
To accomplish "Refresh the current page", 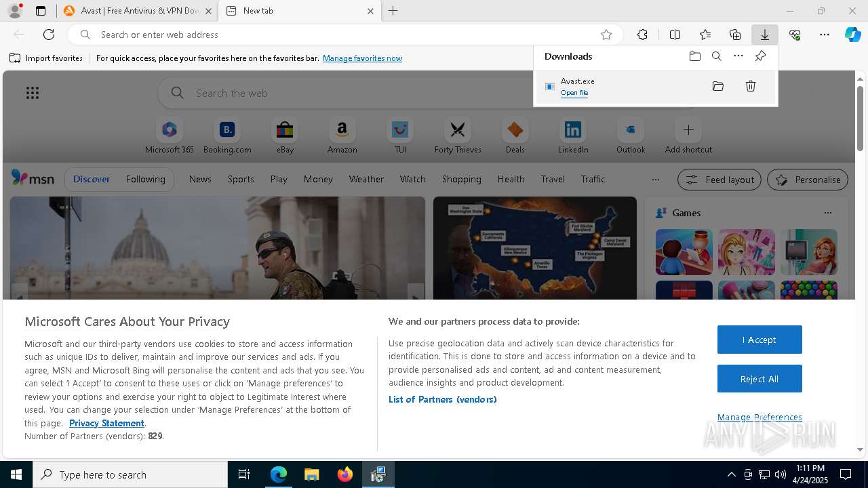I will tap(49, 35).
